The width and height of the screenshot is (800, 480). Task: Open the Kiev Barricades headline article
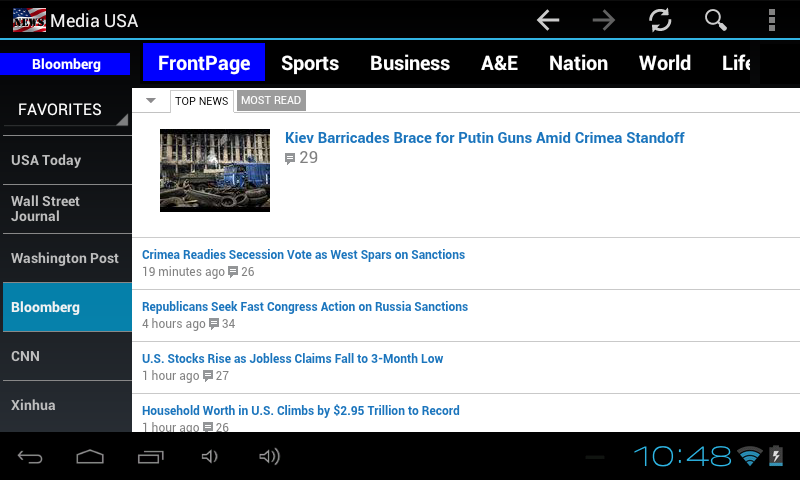tap(484, 138)
